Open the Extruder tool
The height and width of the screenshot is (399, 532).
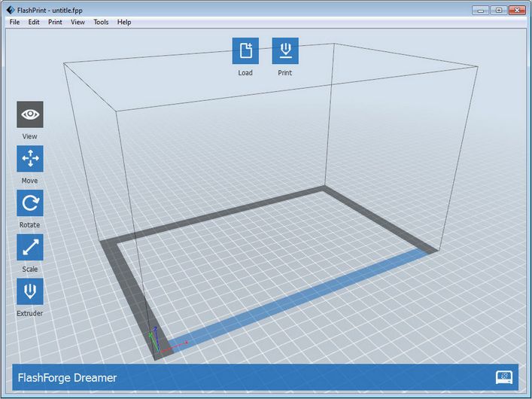(x=30, y=291)
